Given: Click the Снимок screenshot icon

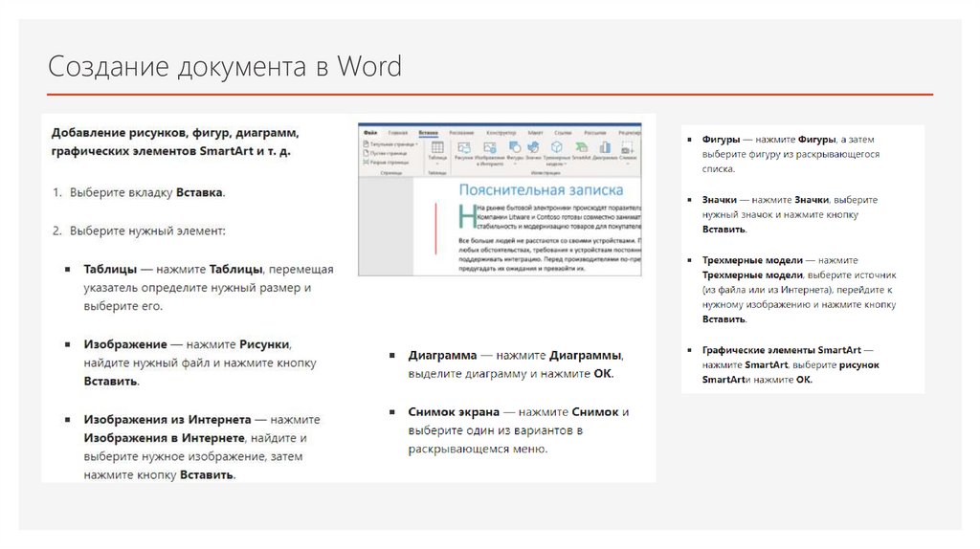Looking at the screenshot, I should coord(628,148).
